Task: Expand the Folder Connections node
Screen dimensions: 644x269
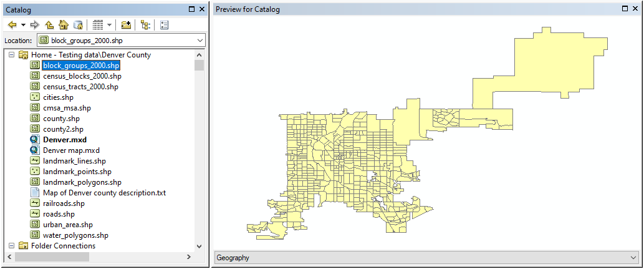Action: 12,246
